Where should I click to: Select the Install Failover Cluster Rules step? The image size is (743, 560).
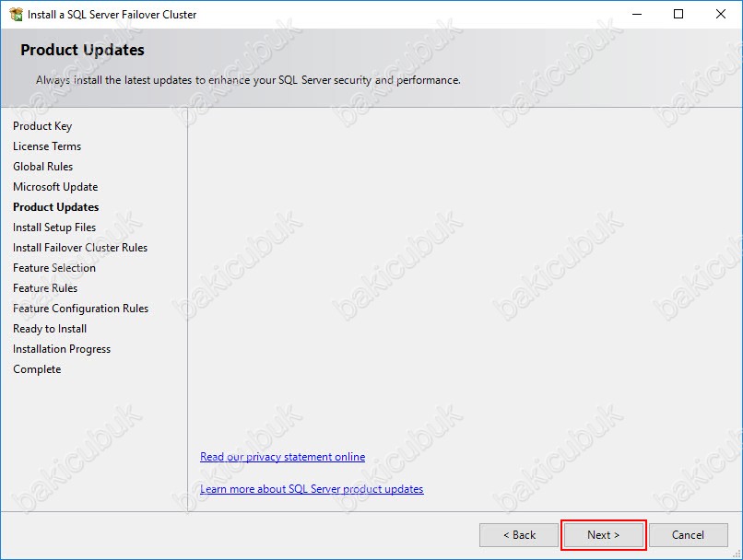tap(80, 248)
